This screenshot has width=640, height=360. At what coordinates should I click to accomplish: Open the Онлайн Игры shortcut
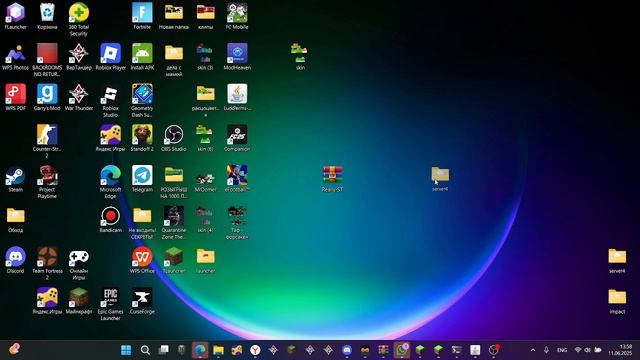click(79, 263)
